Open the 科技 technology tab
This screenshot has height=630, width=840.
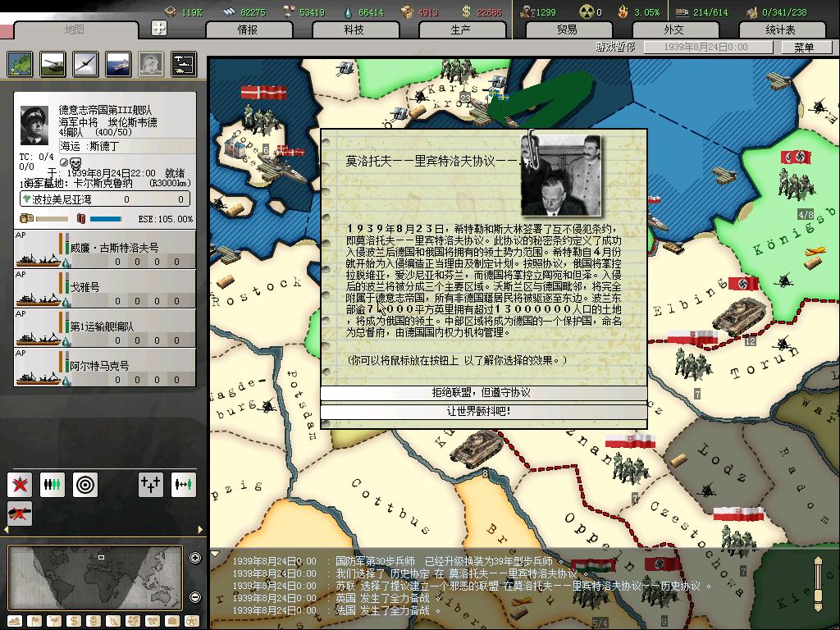pos(354,30)
